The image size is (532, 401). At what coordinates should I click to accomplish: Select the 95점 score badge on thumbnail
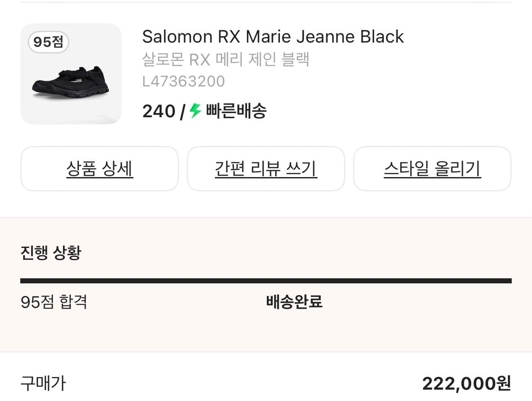pos(48,42)
